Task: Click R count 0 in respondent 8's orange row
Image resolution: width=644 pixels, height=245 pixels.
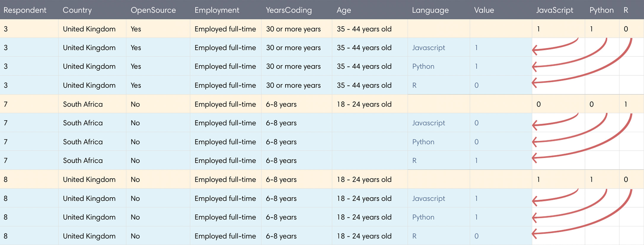Action: [626, 180]
